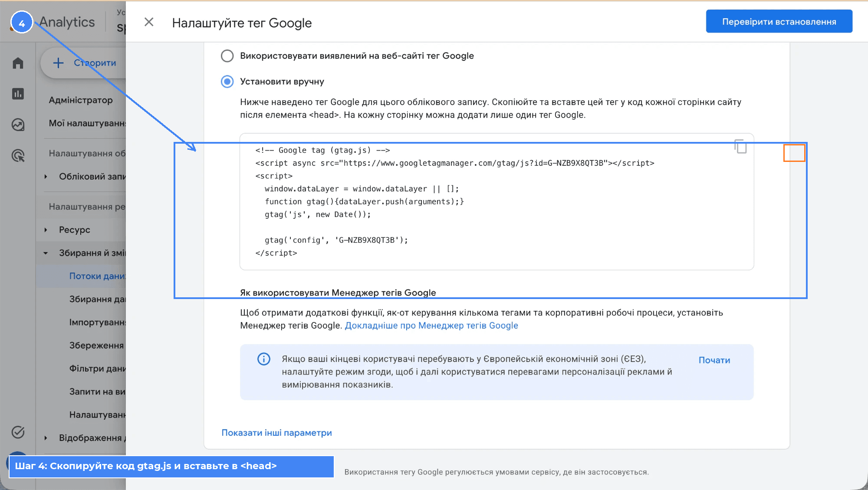Click the Почати link in the consent notice
This screenshot has height=490, width=868.
[714, 360]
